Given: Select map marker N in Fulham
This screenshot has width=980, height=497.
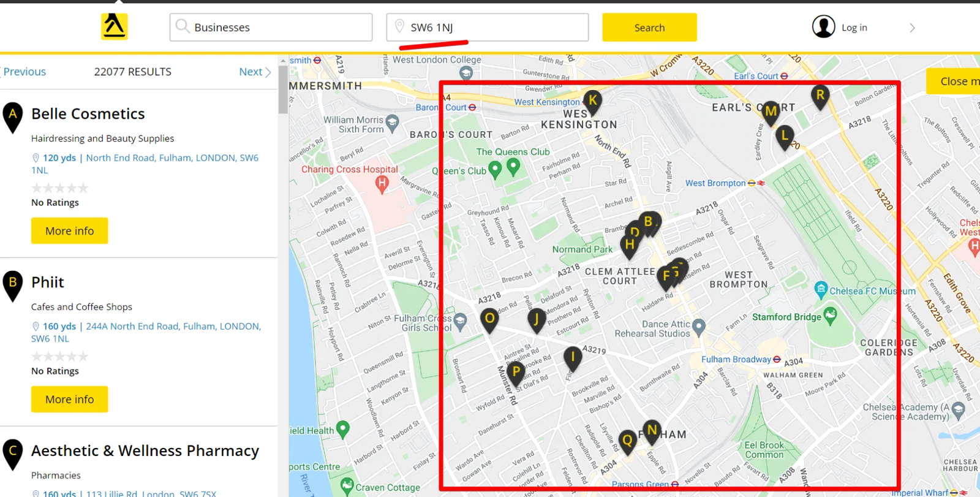Looking at the screenshot, I should (652, 432).
